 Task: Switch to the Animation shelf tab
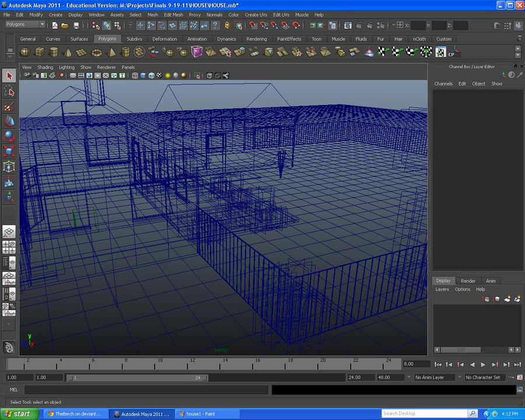pos(197,39)
